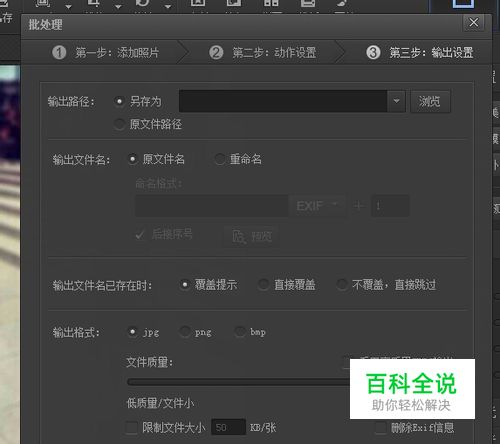Viewport: 500px width, 444px height.
Task: Click the 浏览 browse button
Action: [430, 101]
